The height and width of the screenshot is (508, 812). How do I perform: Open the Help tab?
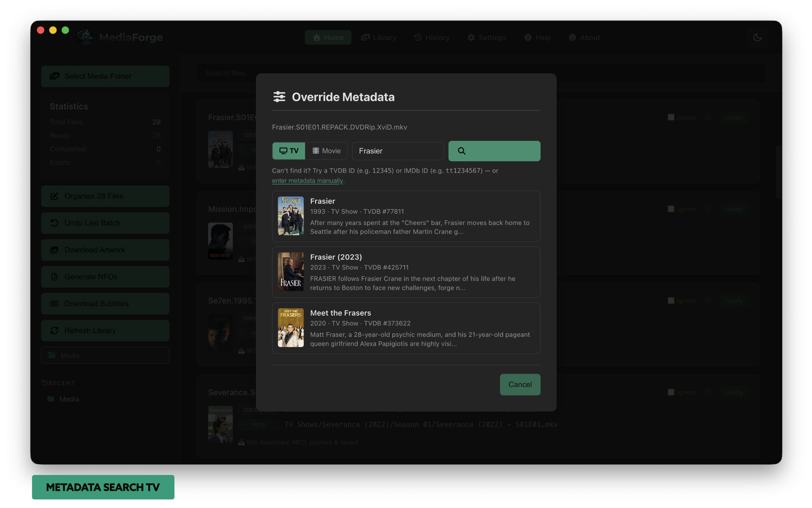538,37
